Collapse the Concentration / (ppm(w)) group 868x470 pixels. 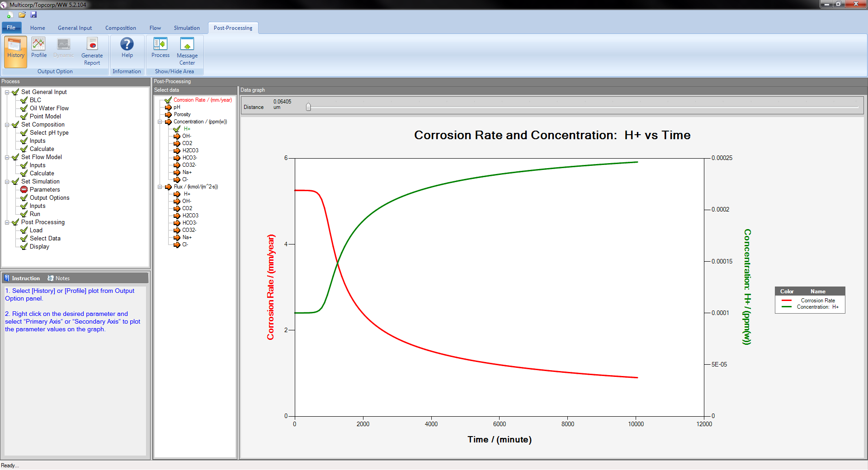(160, 122)
